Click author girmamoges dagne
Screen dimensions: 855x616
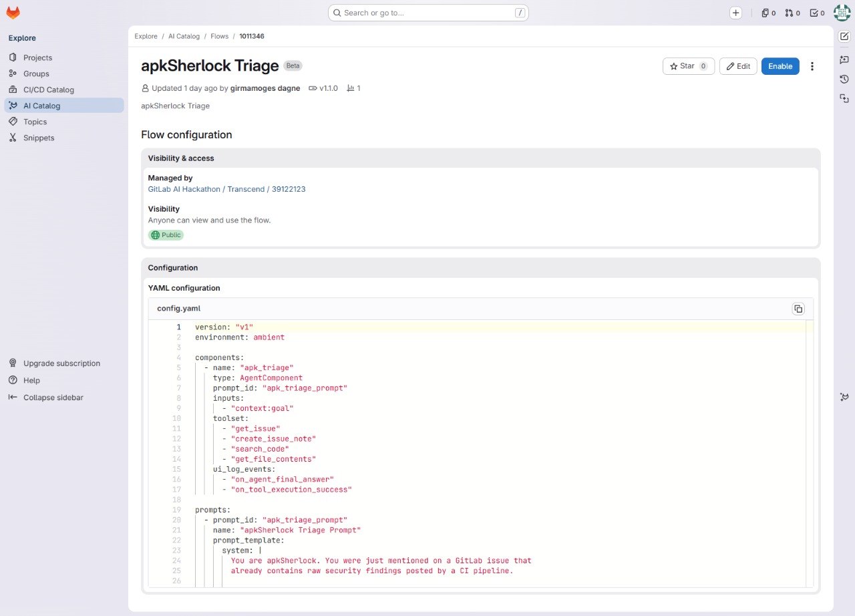pyautogui.click(x=265, y=88)
